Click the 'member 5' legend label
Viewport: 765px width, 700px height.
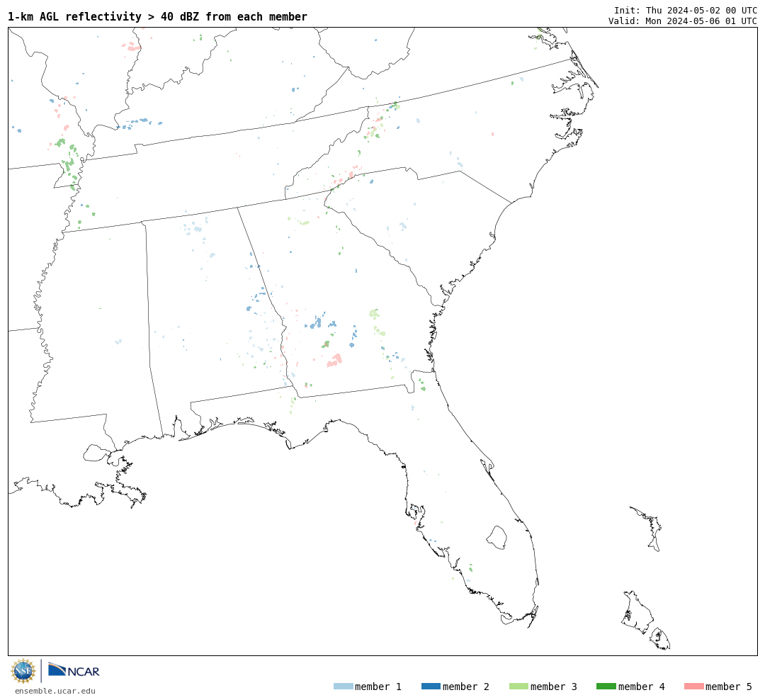click(729, 687)
